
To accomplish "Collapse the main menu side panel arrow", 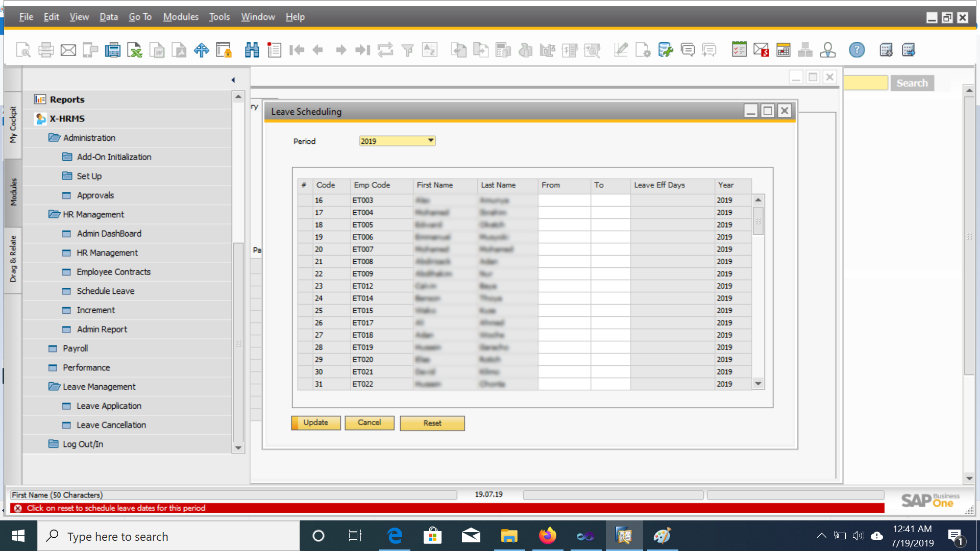I will pyautogui.click(x=233, y=80).
